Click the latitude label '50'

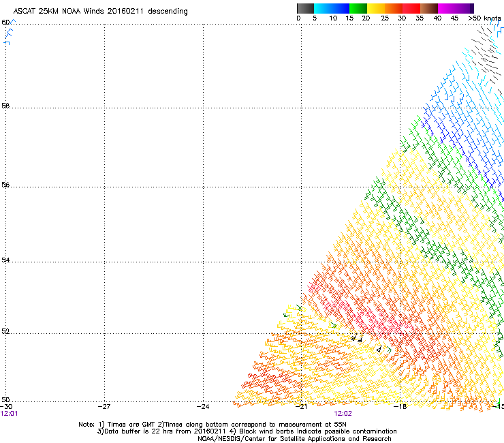[x=5, y=399]
